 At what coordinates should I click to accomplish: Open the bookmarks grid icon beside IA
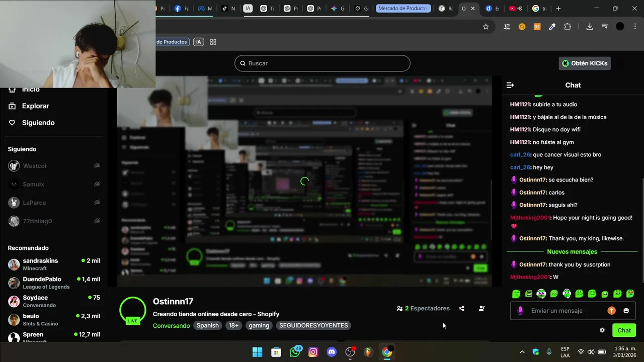tap(213, 42)
